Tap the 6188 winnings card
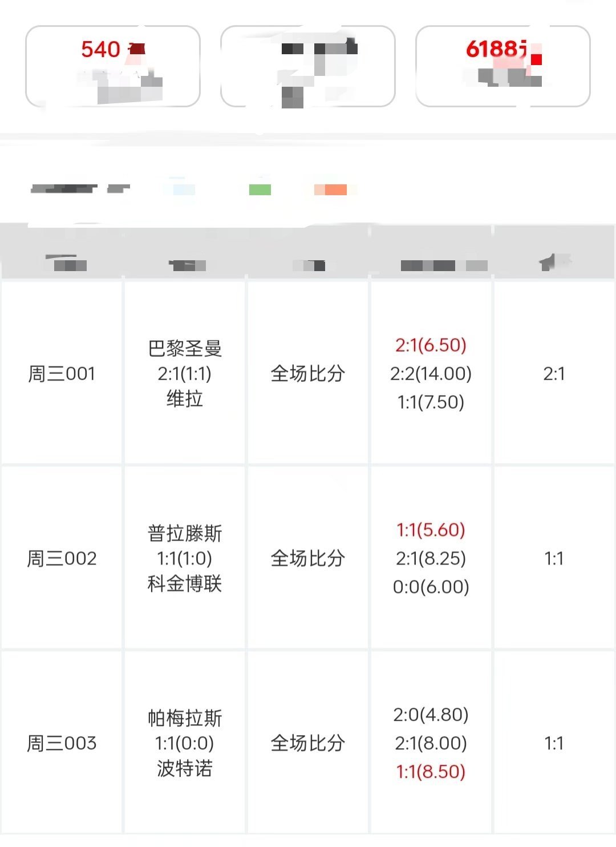Viewport: 616px width, 847px height. (x=502, y=66)
